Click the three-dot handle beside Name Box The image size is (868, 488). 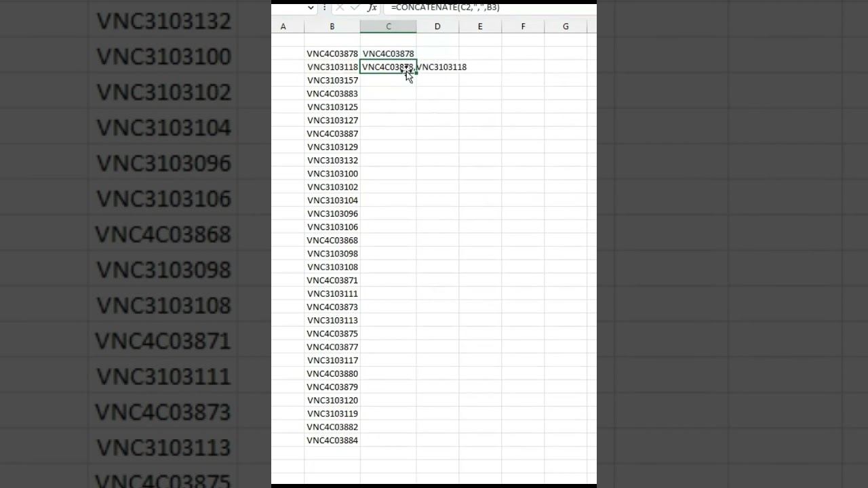325,7
